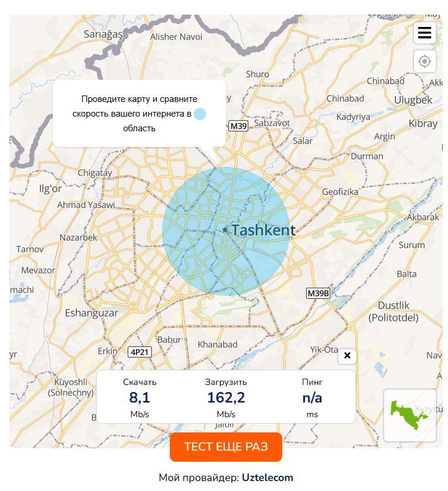The image size is (448, 491).
Task: Click the Kibray town label
Action: click(423, 124)
